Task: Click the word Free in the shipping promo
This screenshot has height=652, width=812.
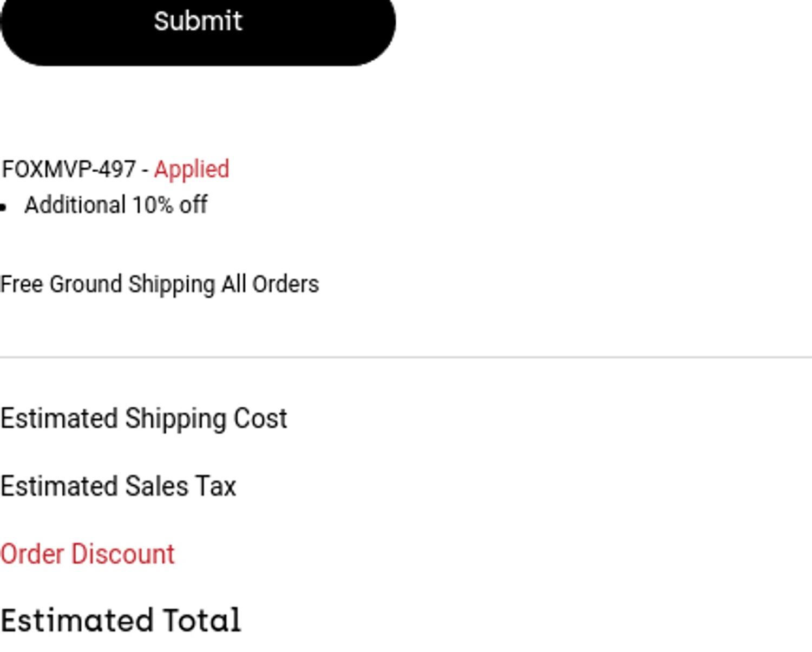Action: tap(22, 285)
